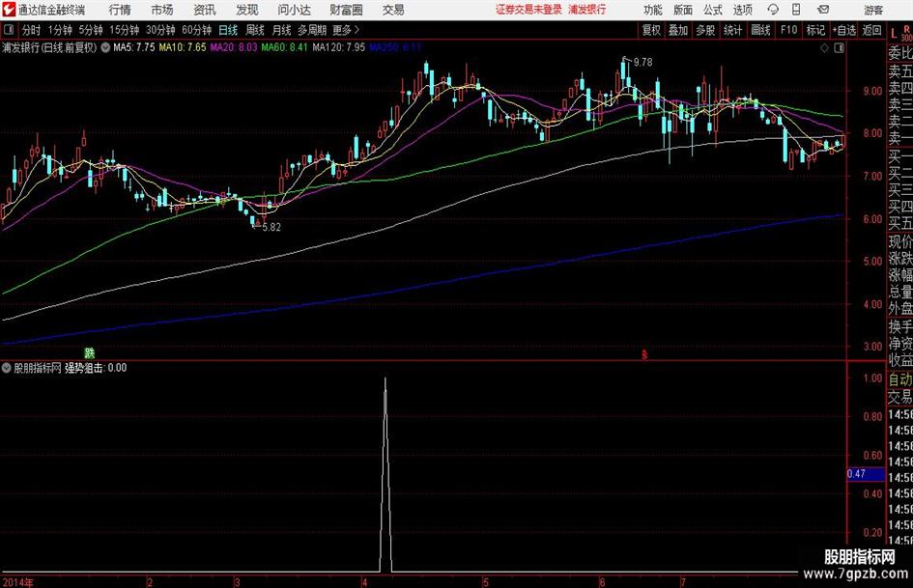Click the green 跌 marker on chart
Screen dimensions: 913x588
point(89,352)
